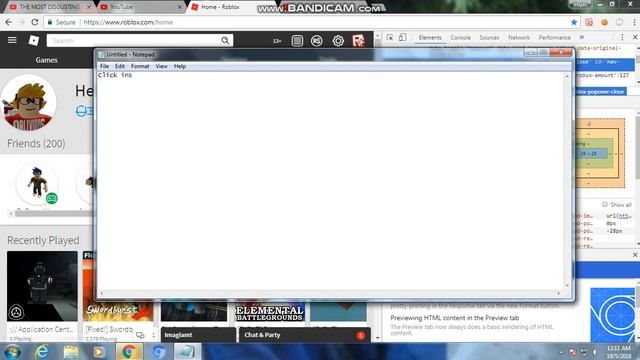Switch to Notepad in the taskbar
The width and height of the screenshot is (640, 360).
click(x=187, y=352)
